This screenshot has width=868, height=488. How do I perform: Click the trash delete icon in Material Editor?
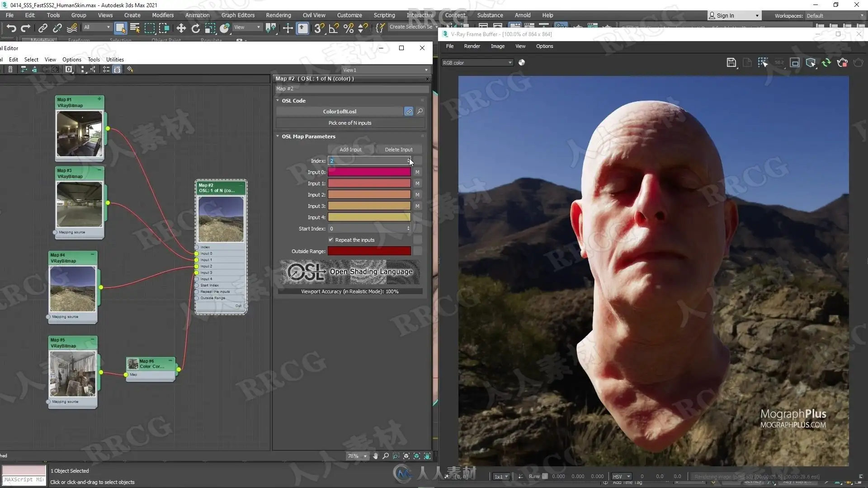pyautogui.click(x=10, y=69)
